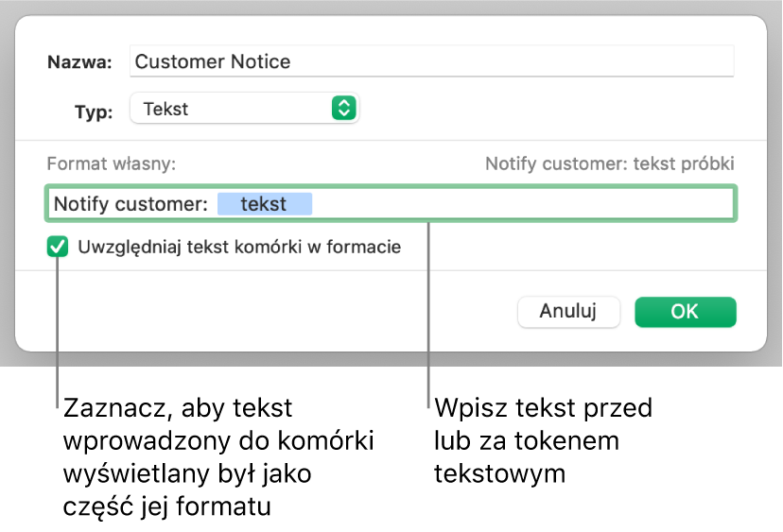Click inside the Format własny text field
This screenshot has height=532, width=783.
click(391, 203)
